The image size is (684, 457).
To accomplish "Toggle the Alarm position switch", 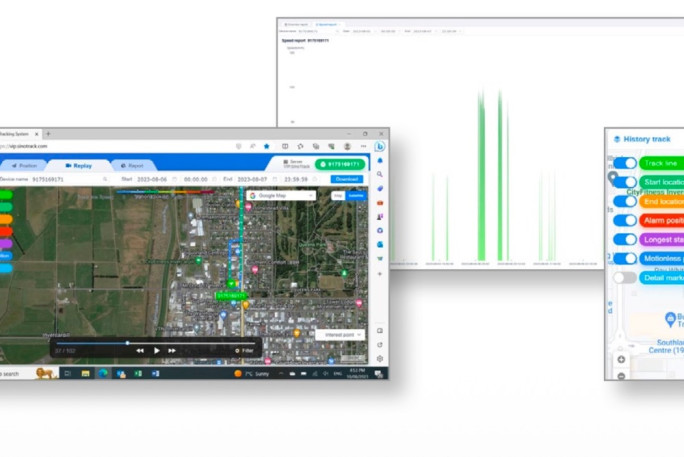I will point(624,220).
